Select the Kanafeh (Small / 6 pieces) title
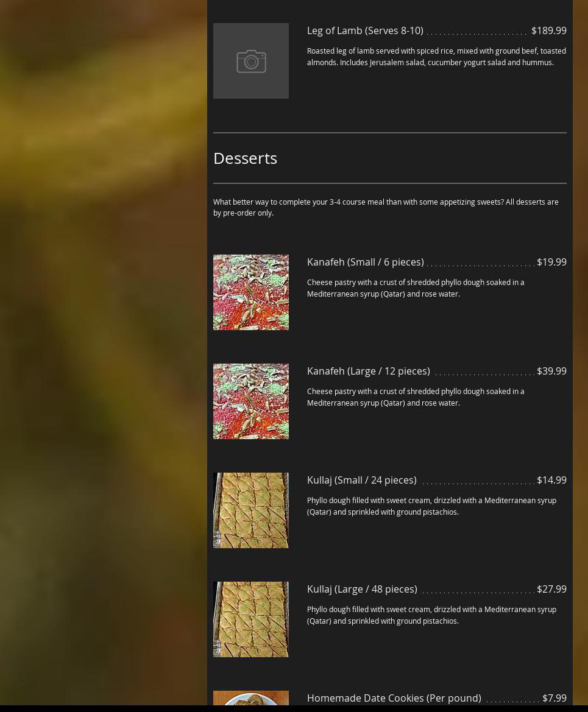The height and width of the screenshot is (712, 588). pos(366,262)
